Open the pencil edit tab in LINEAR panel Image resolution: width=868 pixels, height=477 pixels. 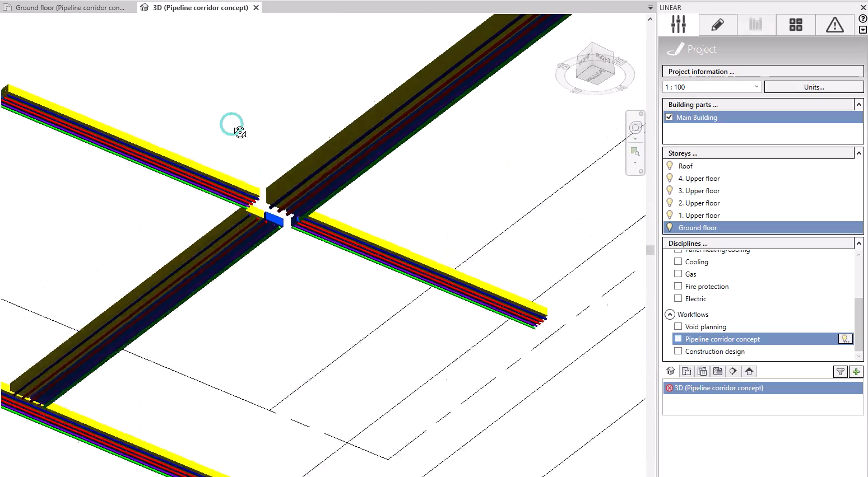tap(717, 25)
